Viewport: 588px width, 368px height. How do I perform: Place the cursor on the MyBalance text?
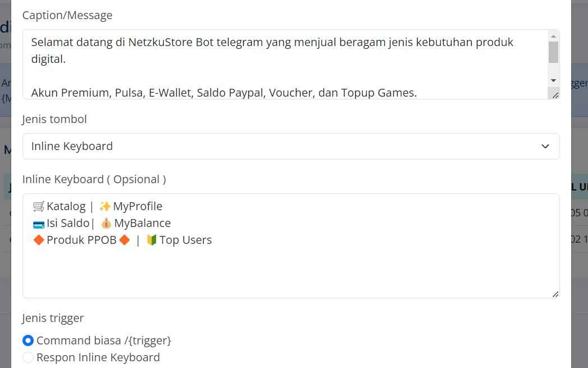[x=143, y=223]
